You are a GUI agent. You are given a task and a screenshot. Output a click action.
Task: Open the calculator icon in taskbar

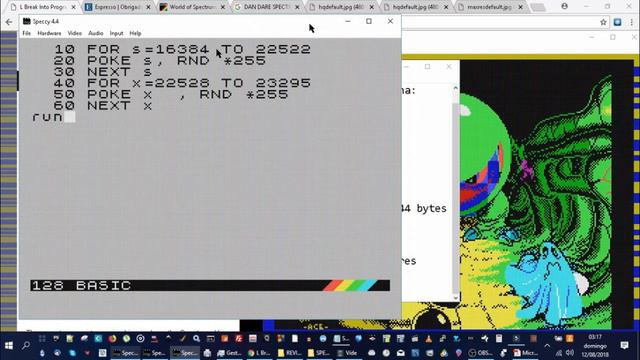click(499, 338)
